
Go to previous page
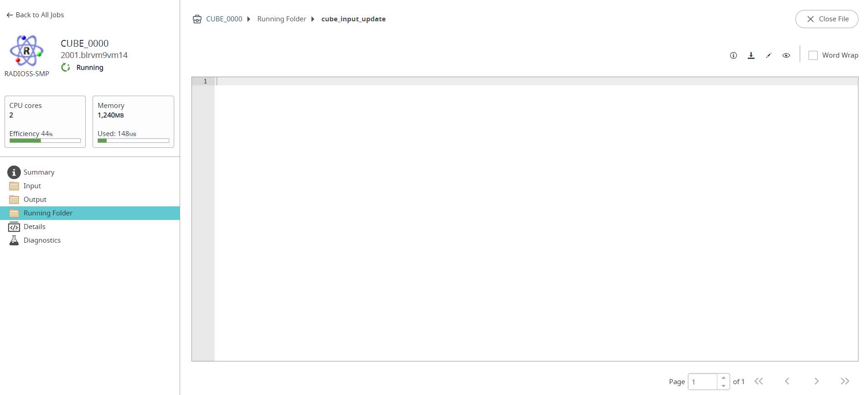pyautogui.click(x=787, y=381)
